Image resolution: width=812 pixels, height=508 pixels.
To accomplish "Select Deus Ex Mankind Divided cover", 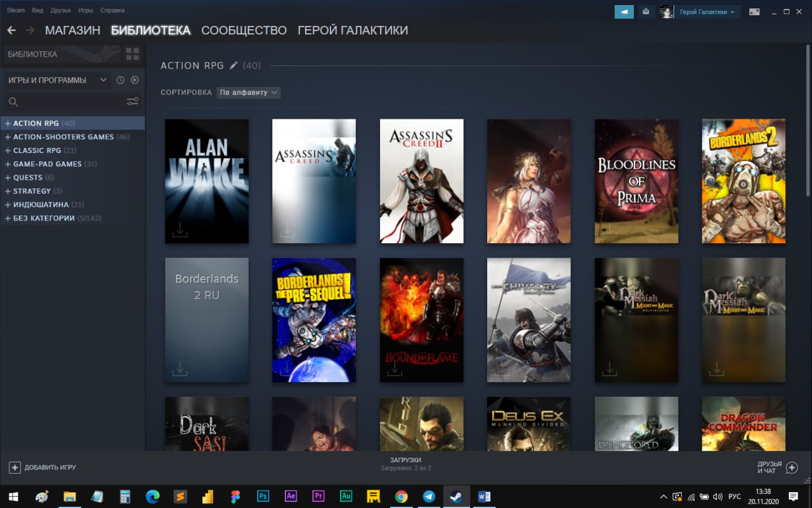I will 529,424.
